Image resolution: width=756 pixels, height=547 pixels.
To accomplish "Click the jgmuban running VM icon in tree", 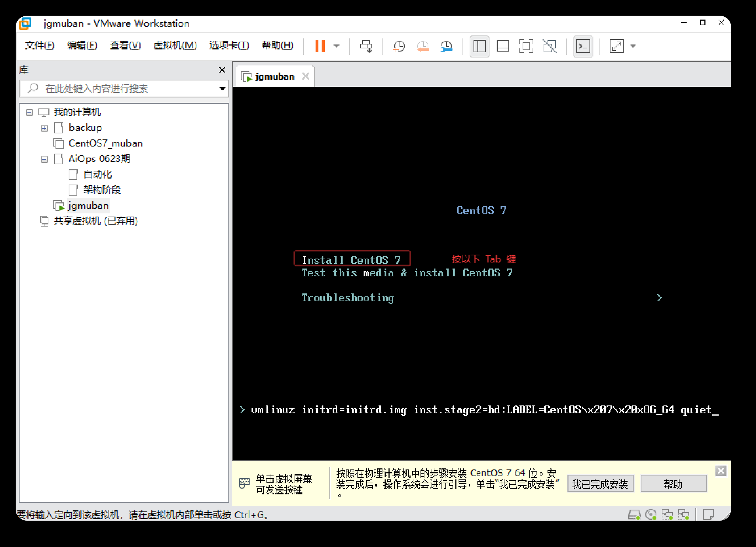I will [59, 206].
